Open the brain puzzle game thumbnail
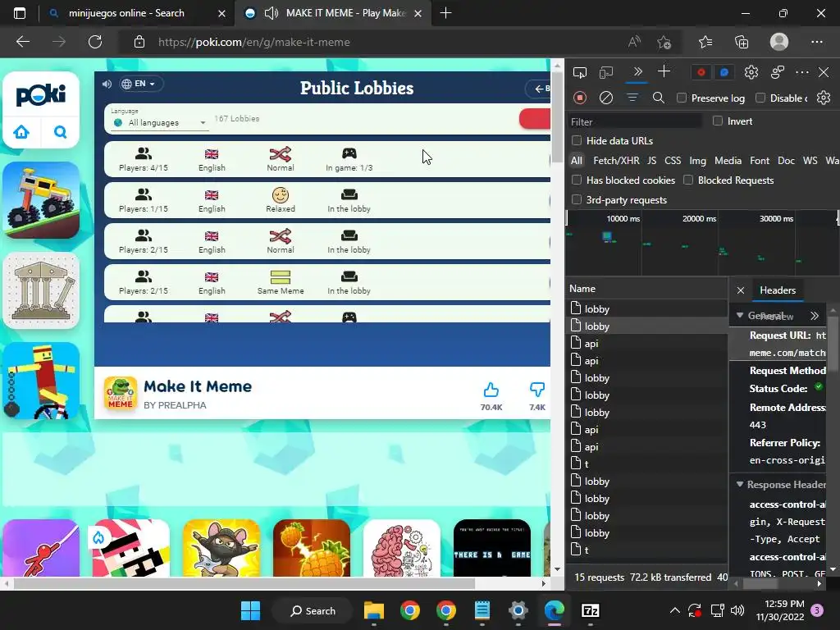 402,547
